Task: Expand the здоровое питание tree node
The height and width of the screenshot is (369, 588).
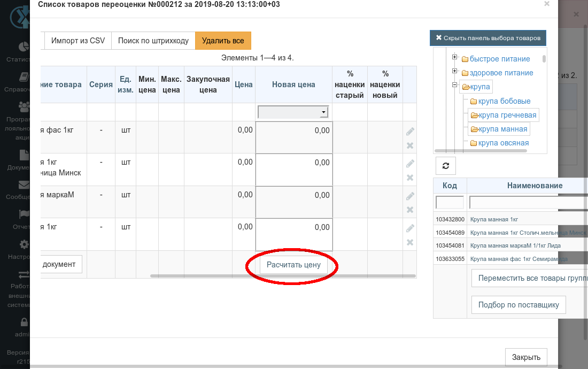Action: click(454, 71)
